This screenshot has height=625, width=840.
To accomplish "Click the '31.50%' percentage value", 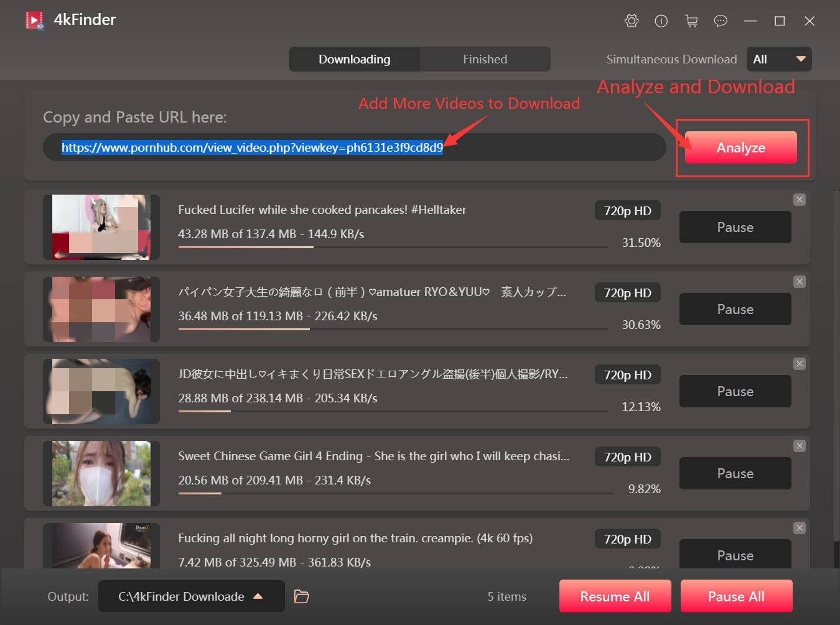I will coord(642,243).
